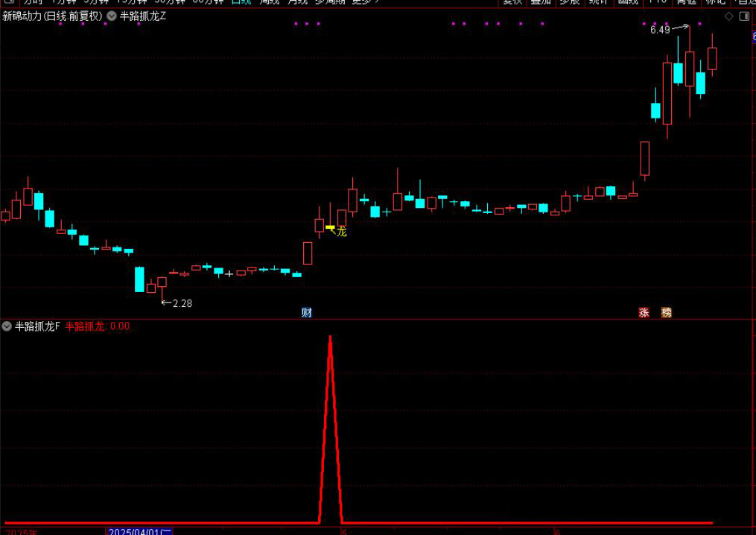The height and width of the screenshot is (535, 756).
Task: Click the 6.49 high price label
Action: pos(660,30)
